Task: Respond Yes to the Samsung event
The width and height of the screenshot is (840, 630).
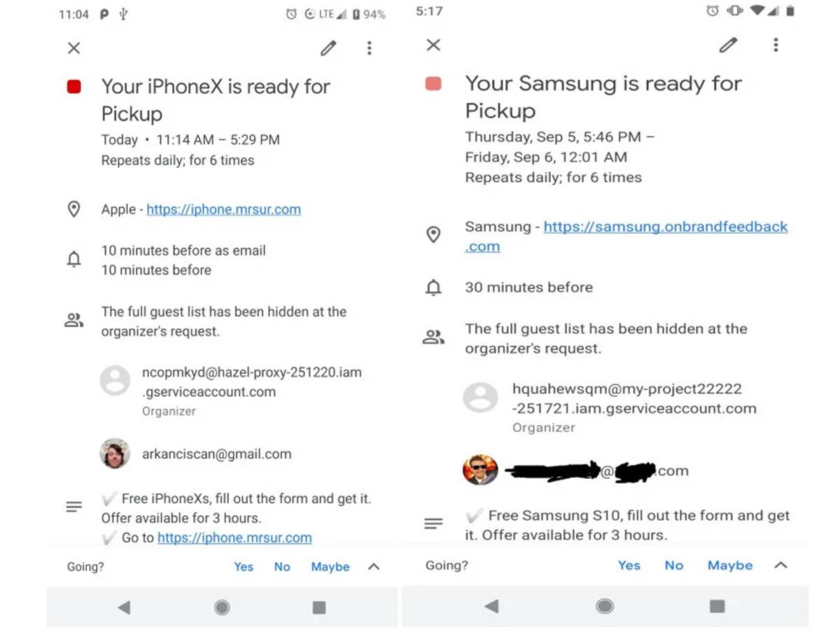Action: pos(629,565)
